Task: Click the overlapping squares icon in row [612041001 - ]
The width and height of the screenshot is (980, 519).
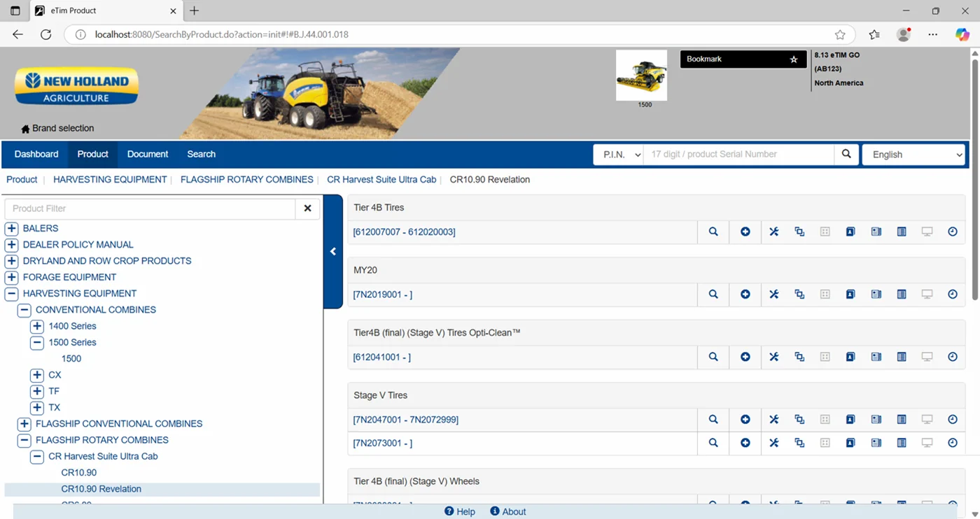Action: (799, 357)
